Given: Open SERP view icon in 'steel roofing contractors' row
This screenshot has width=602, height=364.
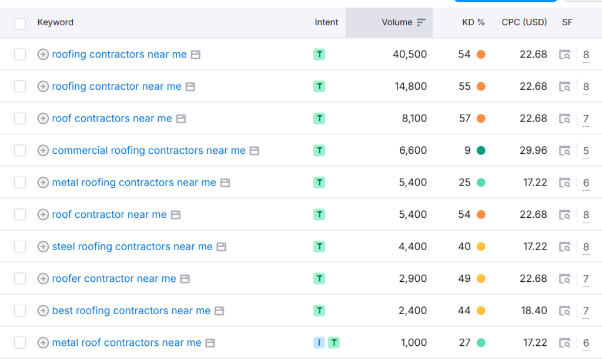Looking at the screenshot, I should coord(565,247).
